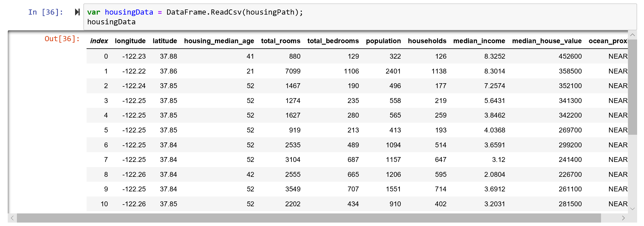Screen dimensions: 644x226
Task: Select the row with index 0
Action: (287, 56)
